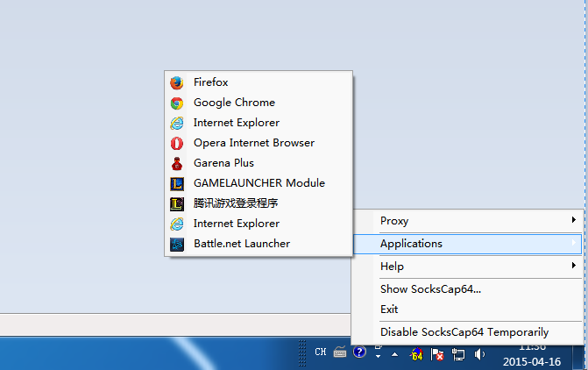
Task: Select Garena Plus application
Action: (259, 163)
